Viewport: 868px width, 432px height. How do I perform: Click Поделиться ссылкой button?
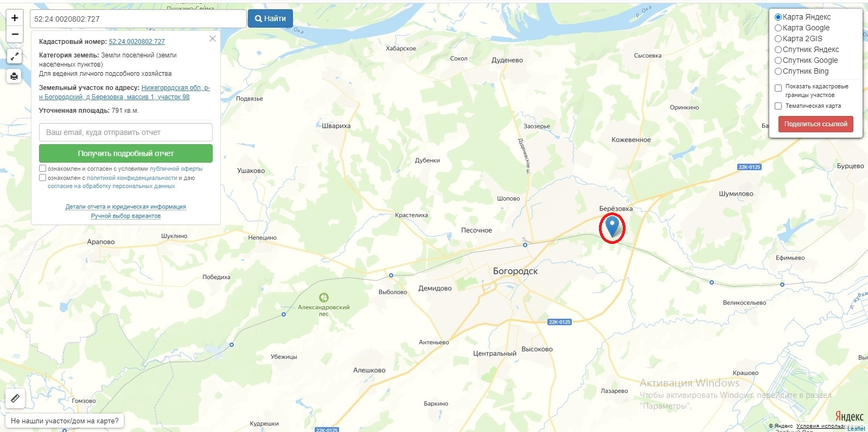pyautogui.click(x=815, y=124)
